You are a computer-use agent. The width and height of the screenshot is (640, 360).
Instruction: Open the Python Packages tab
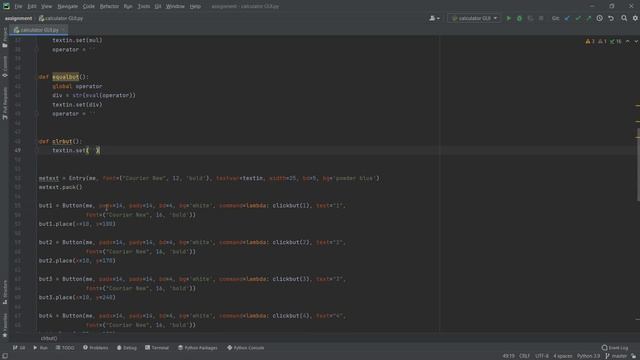click(198, 348)
